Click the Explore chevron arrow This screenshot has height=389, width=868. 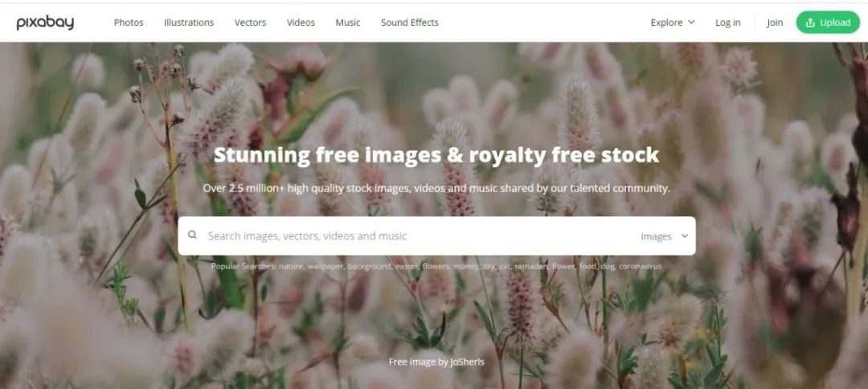coord(691,23)
